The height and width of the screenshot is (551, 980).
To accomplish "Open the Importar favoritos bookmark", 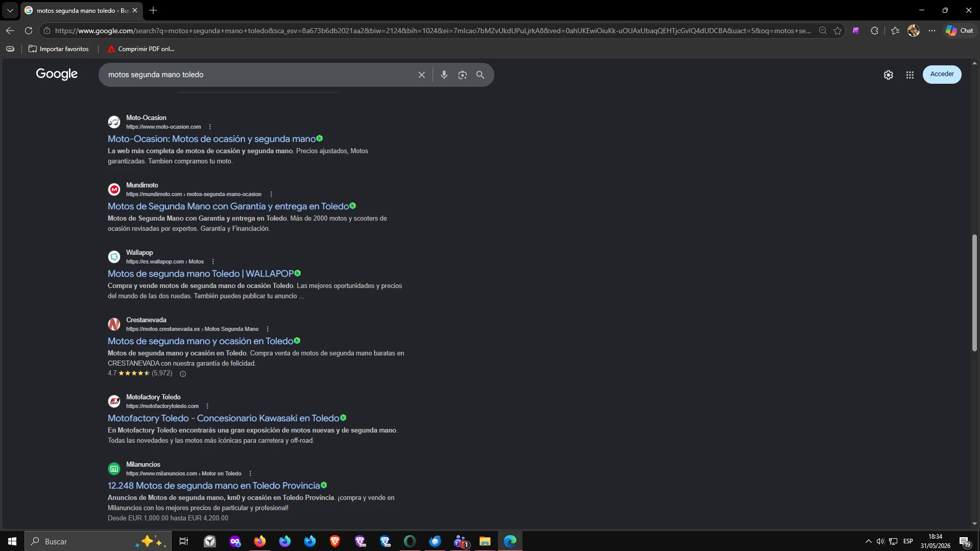I will [x=59, y=49].
